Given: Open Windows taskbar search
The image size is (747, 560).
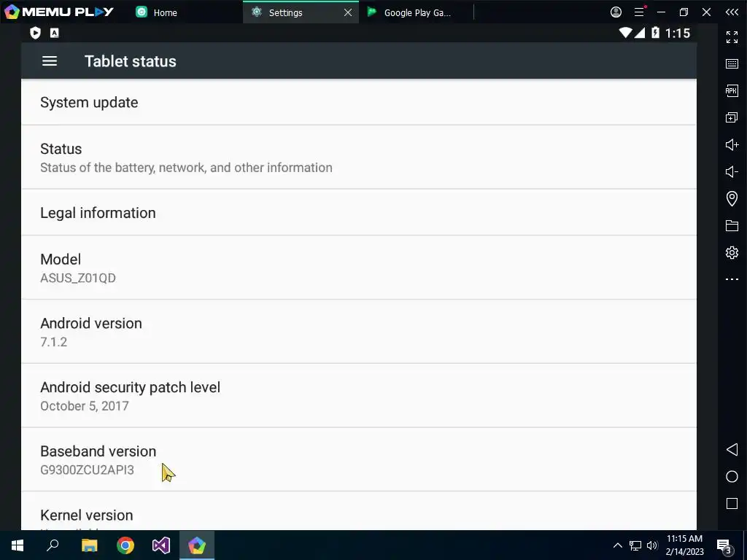Looking at the screenshot, I should click(53, 545).
